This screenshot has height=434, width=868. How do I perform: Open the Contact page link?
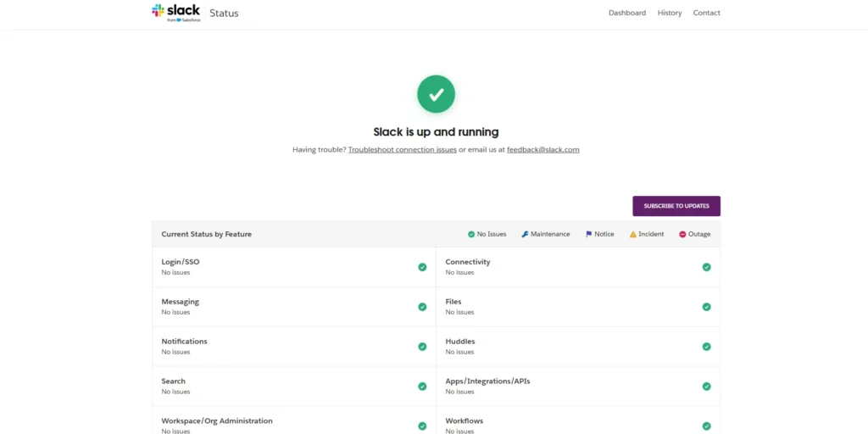[x=706, y=13]
